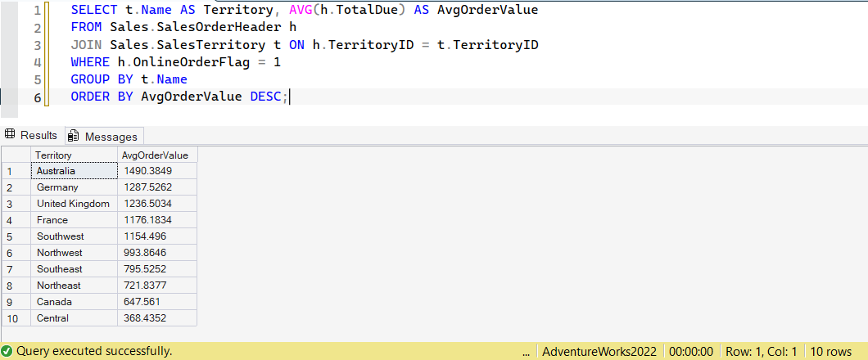Click the 795.5252 value cell
The height and width of the screenshot is (360, 868).
157,268
